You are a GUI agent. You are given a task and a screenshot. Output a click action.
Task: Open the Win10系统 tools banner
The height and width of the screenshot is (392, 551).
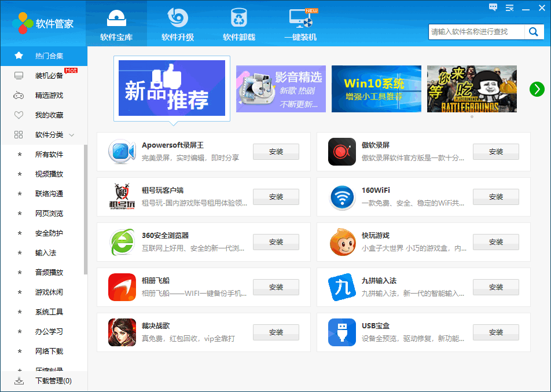coord(376,89)
